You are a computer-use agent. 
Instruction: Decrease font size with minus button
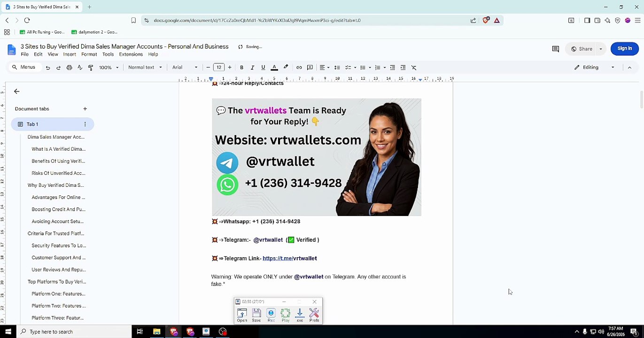(208, 68)
